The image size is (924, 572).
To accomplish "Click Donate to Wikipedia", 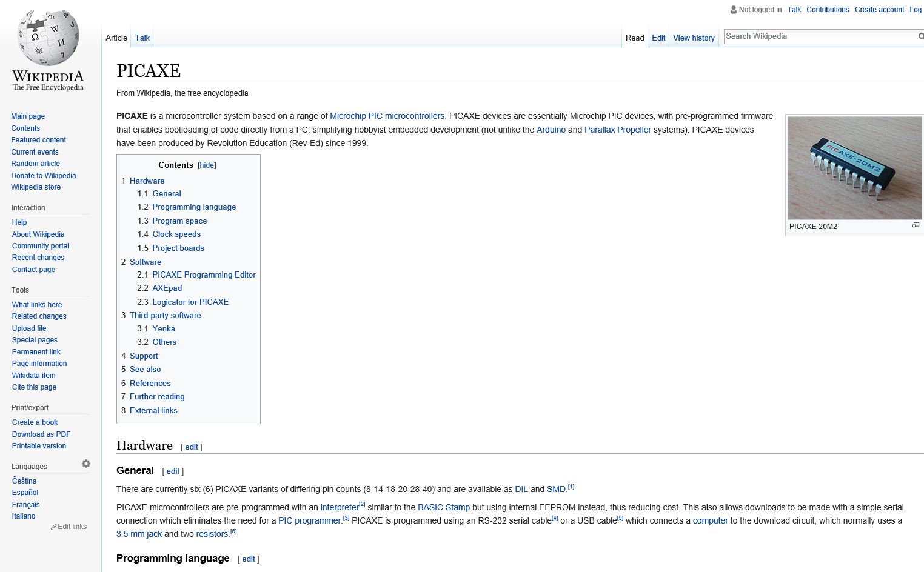I will pyautogui.click(x=44, y=176).
